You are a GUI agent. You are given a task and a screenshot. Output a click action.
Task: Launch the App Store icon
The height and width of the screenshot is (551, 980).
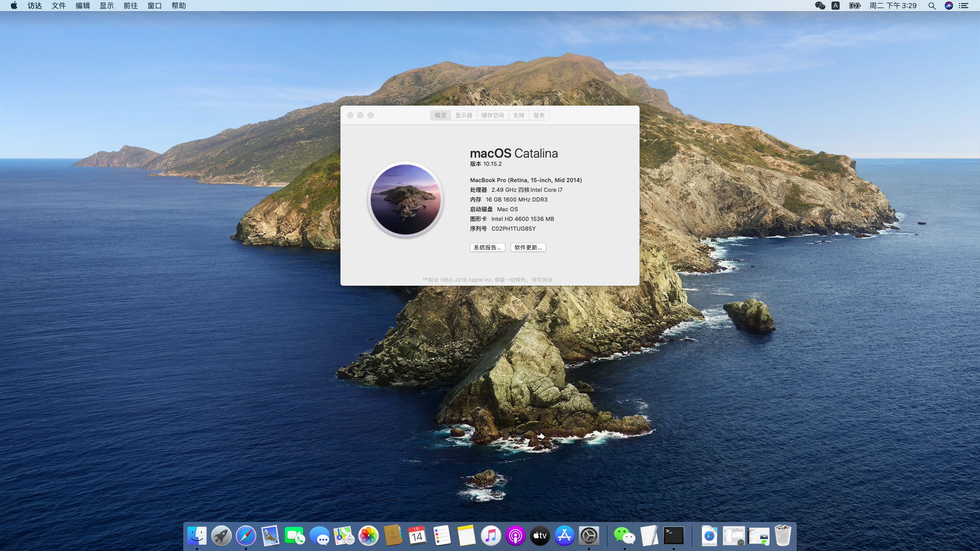click(x=564, y=536)
